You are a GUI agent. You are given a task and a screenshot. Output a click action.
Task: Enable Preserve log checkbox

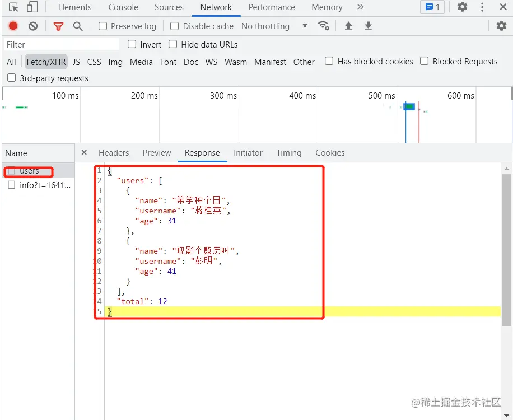(x=102, y=26)
